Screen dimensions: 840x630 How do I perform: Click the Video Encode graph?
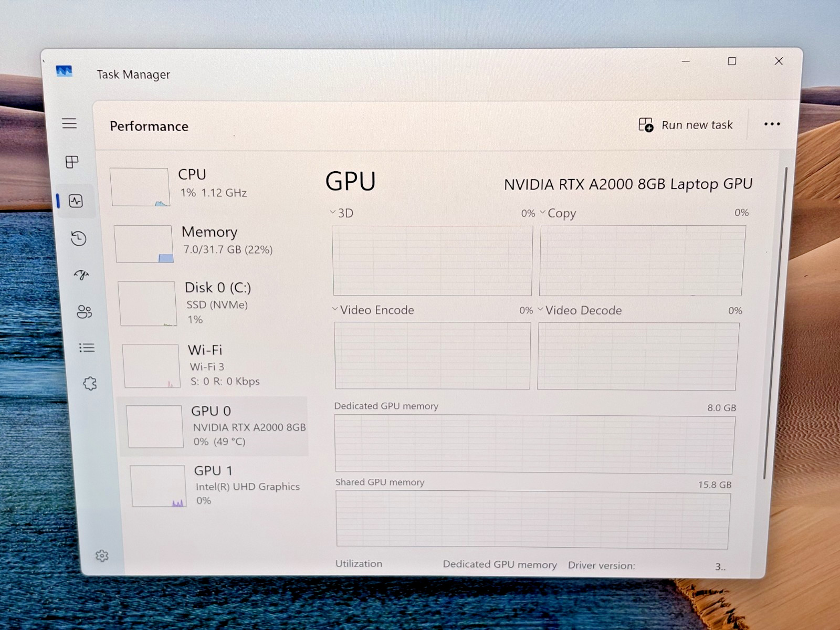coord(433,356)
